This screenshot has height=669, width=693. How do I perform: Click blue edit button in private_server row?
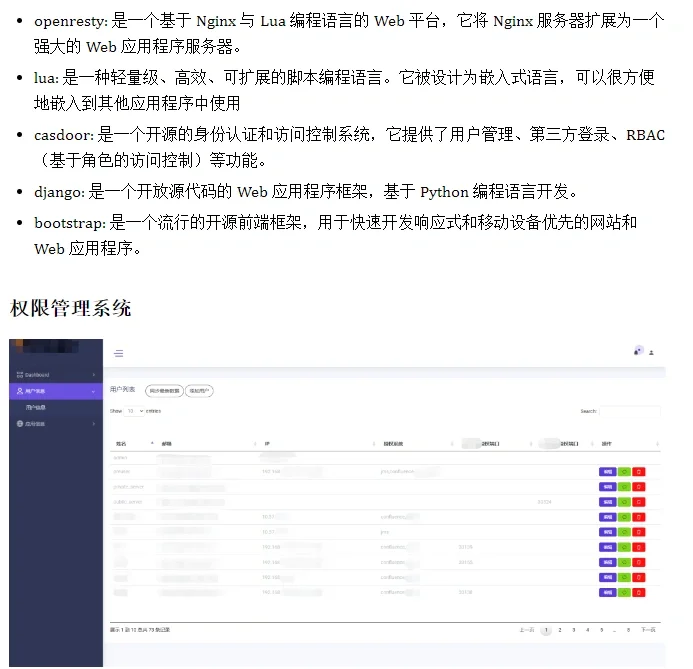[608, 487]
